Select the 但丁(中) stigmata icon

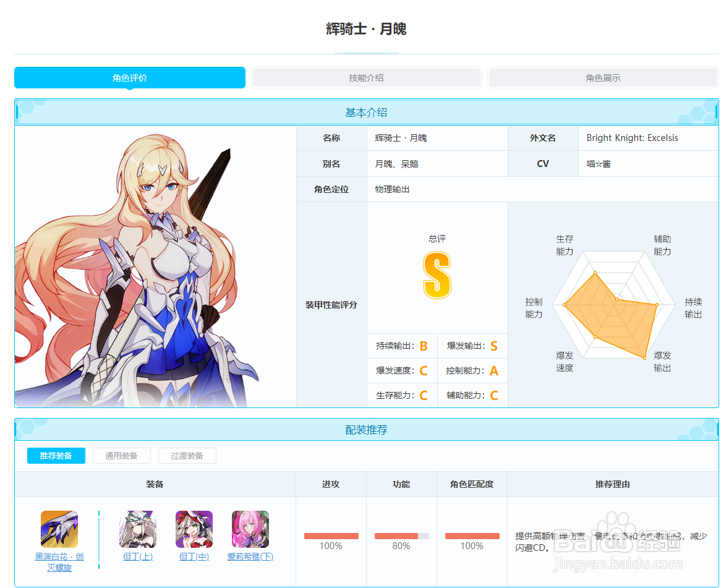194,529
